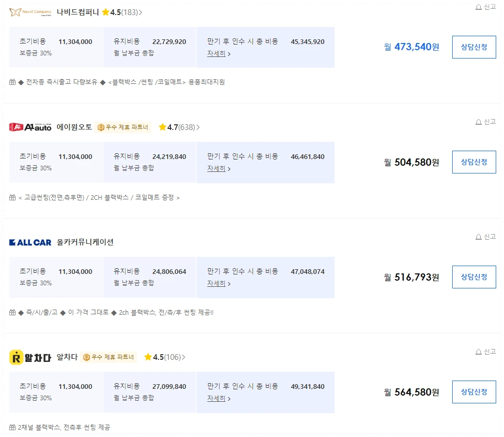The width and height of the screenshot is (504, 437).
Task: Click the report bell icon beside 나비드컴퍼니
Action: 478,7
